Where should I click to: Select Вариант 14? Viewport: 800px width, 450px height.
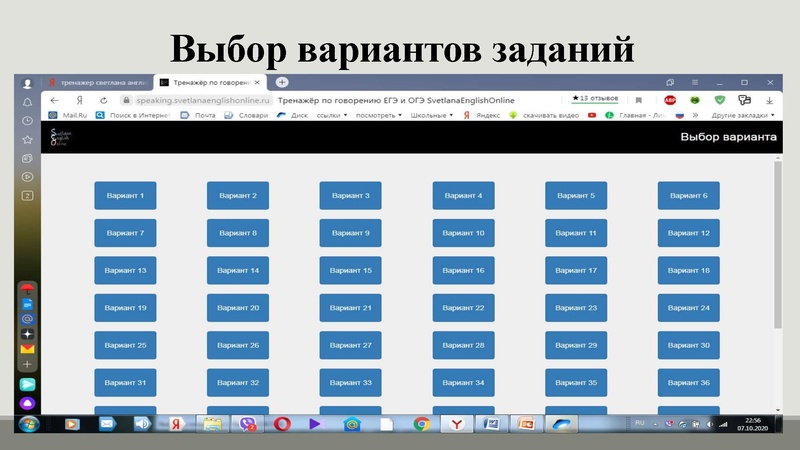tap(238, 270)
